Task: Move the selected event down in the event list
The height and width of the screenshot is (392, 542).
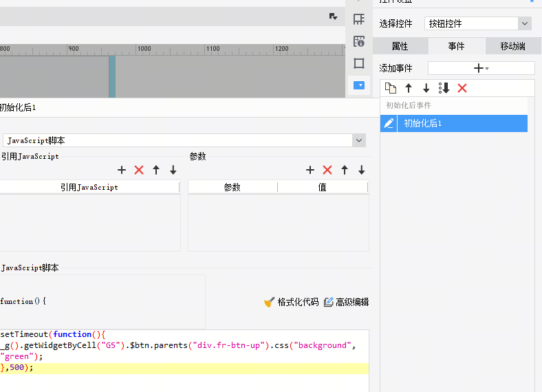Action: 426,88
